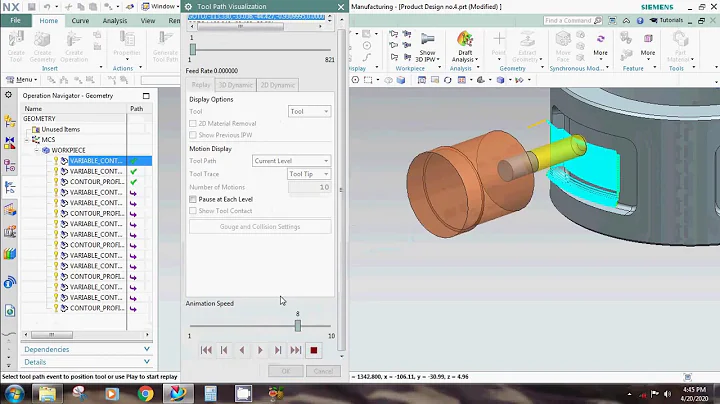Click the Move Face icon
Image resolution: width=720 pixels, height=404 pixels.
click(563, 46)
